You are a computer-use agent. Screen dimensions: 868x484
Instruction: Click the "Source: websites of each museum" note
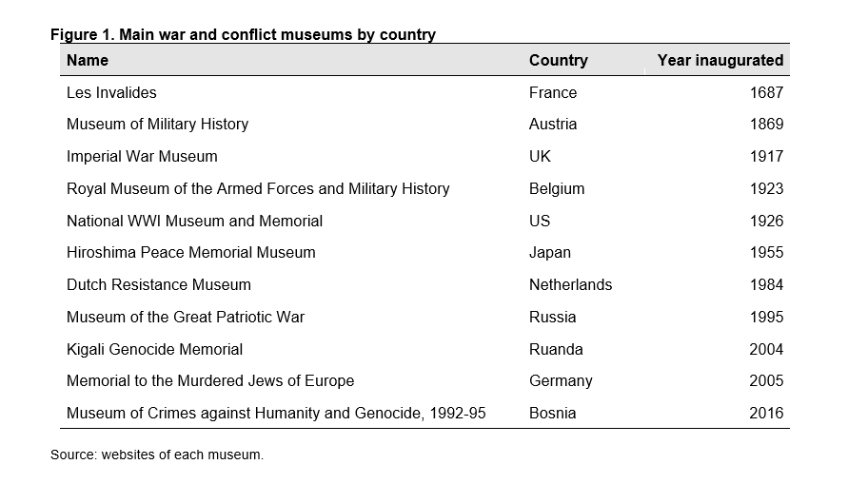[157, 455]
